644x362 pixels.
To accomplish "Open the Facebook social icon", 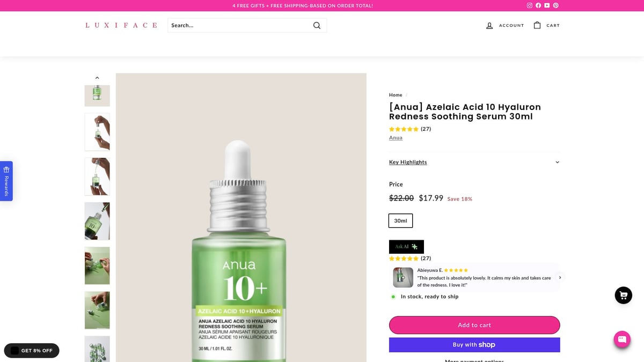I will pos(538,5).
